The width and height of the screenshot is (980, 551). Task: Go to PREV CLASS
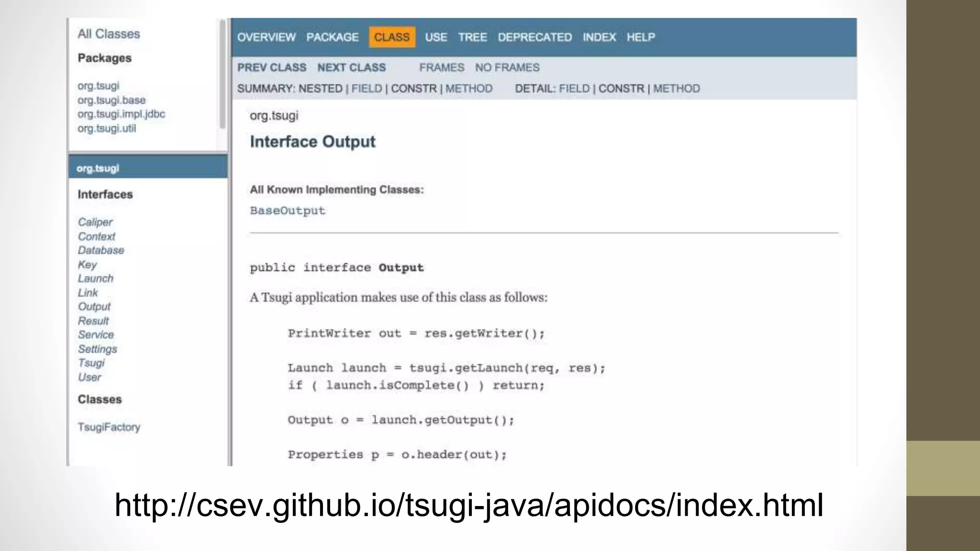[x=272, y=67]
